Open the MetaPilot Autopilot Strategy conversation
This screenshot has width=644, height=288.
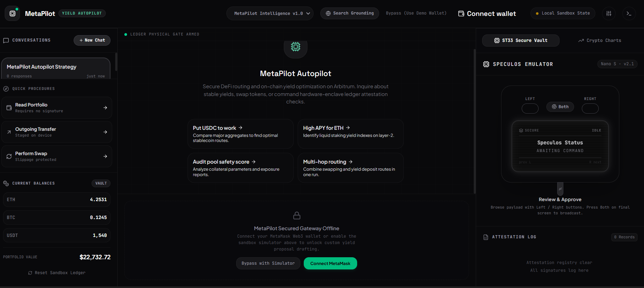56,69
